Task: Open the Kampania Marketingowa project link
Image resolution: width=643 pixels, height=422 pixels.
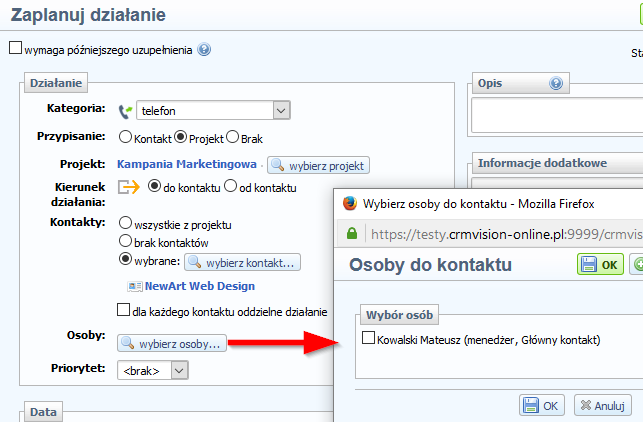Action: (x=187, y=164)
